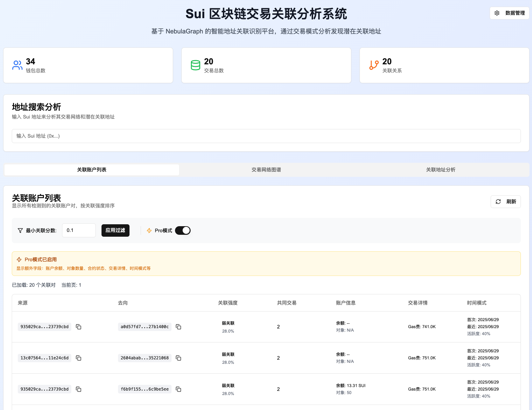
Task: Click the lightning icon in Pro模式已启用 banner
Action: pos(19,260)
